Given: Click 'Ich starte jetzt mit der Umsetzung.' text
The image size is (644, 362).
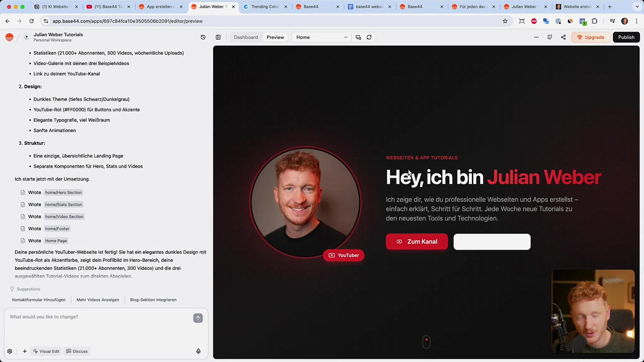Looking at the screenshot, I should click(52, 179).
